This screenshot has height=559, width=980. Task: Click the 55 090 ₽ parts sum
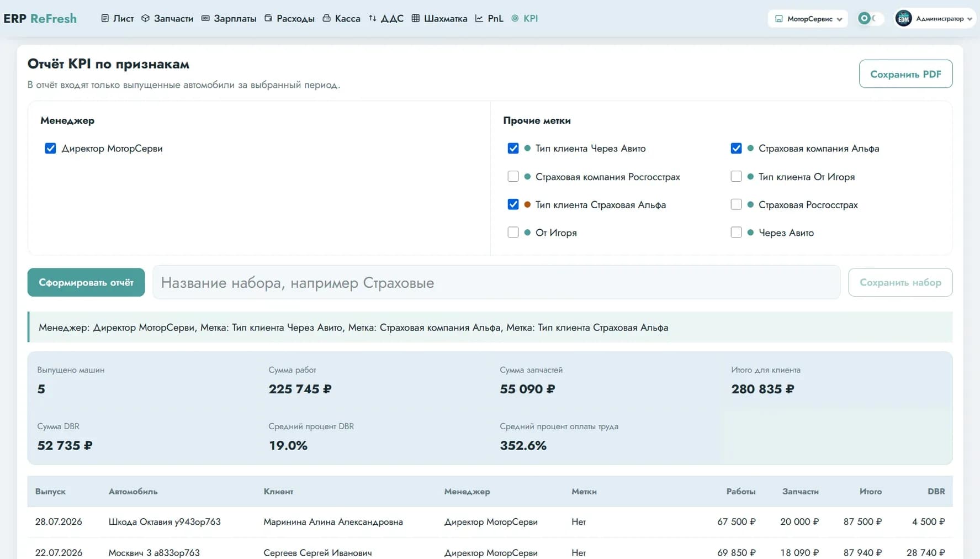(527, 389)
